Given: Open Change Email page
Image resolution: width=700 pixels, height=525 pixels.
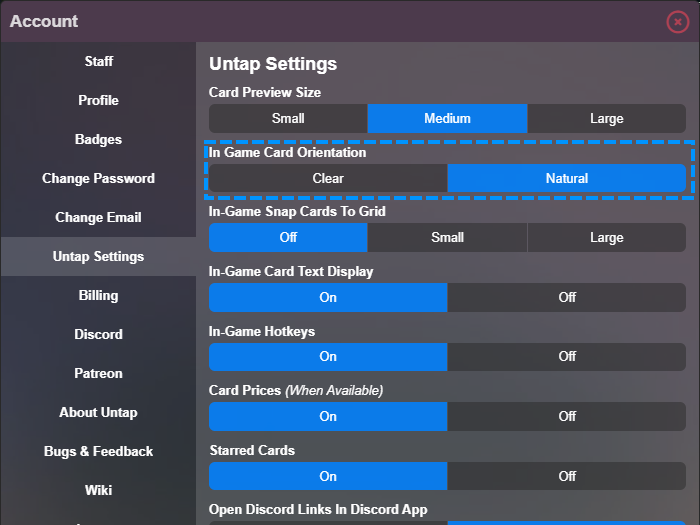Looking at the screenshot, I should tap(98, 217).
